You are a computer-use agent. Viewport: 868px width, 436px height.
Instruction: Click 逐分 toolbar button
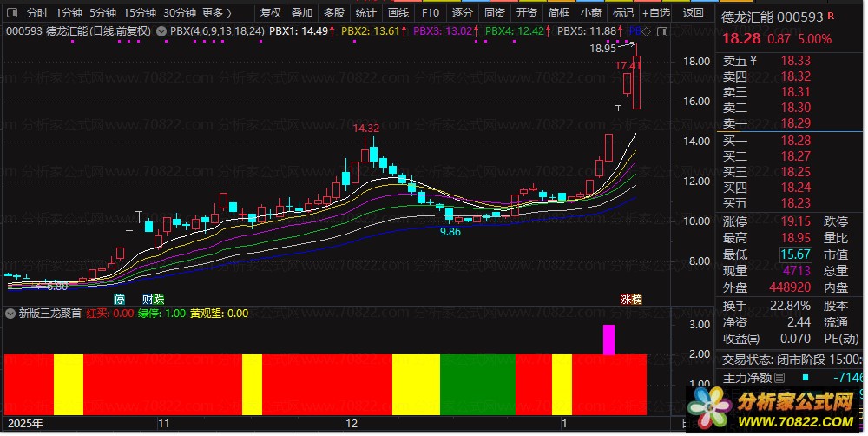coord(463,12)
